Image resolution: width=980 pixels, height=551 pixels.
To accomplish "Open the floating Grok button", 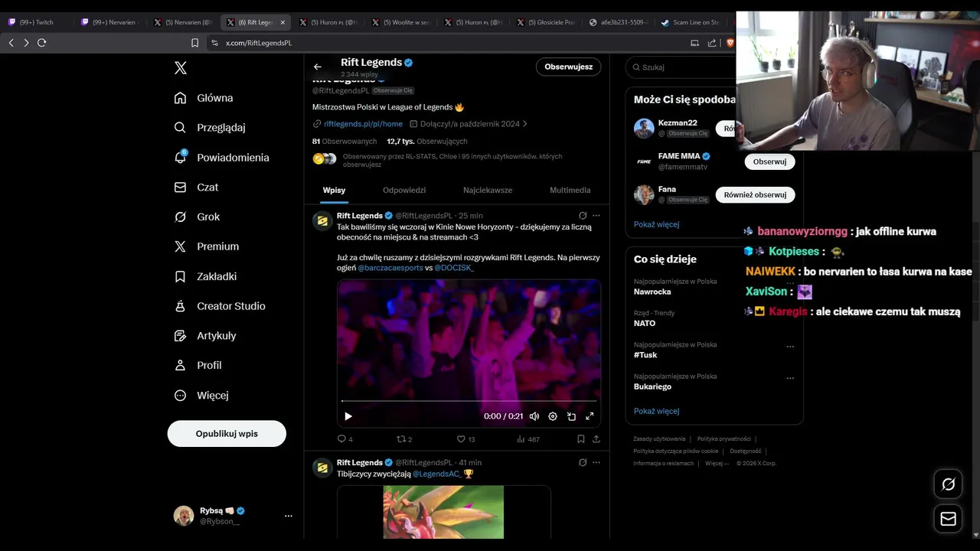I will [948, 484].
